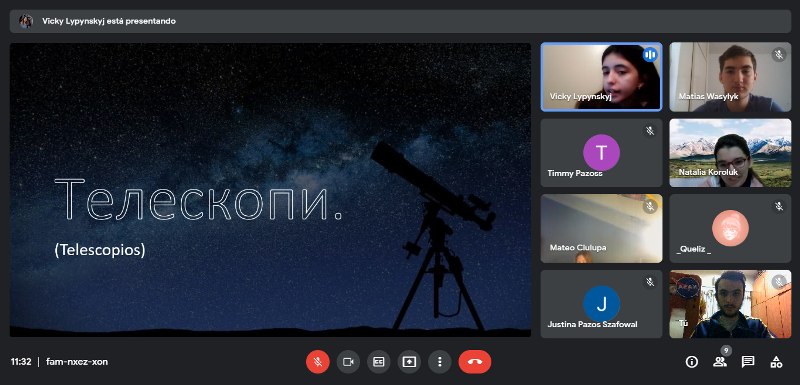Image resolution: width=800 pixels, height=385 pixels.
Task: Click the presented Телескопи slide
Action: pos(270,190)
